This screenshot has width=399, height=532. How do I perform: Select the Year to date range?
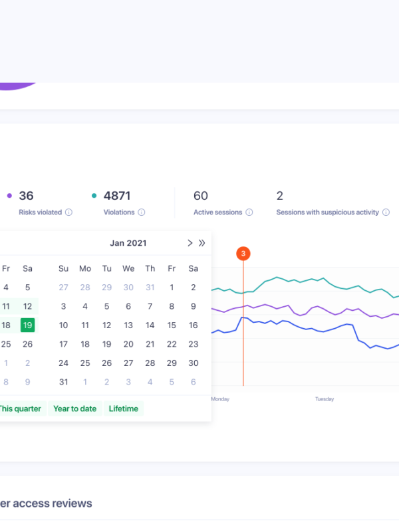tap(74, 408)
